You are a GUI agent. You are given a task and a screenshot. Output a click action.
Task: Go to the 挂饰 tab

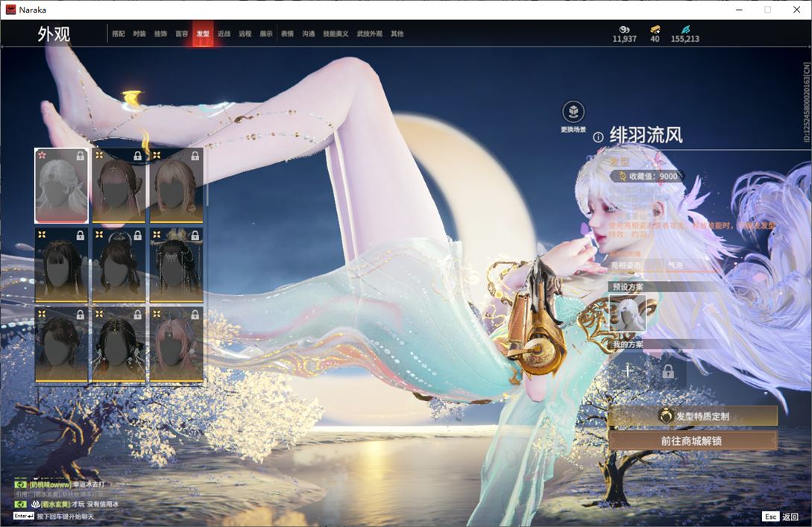(x=160, y=34)
